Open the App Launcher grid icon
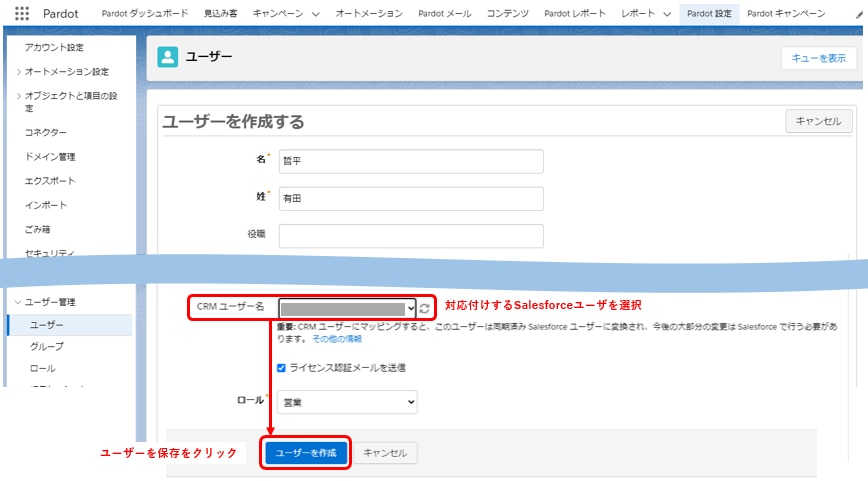This screenshot has width=868, height=481. click(22, 13)
